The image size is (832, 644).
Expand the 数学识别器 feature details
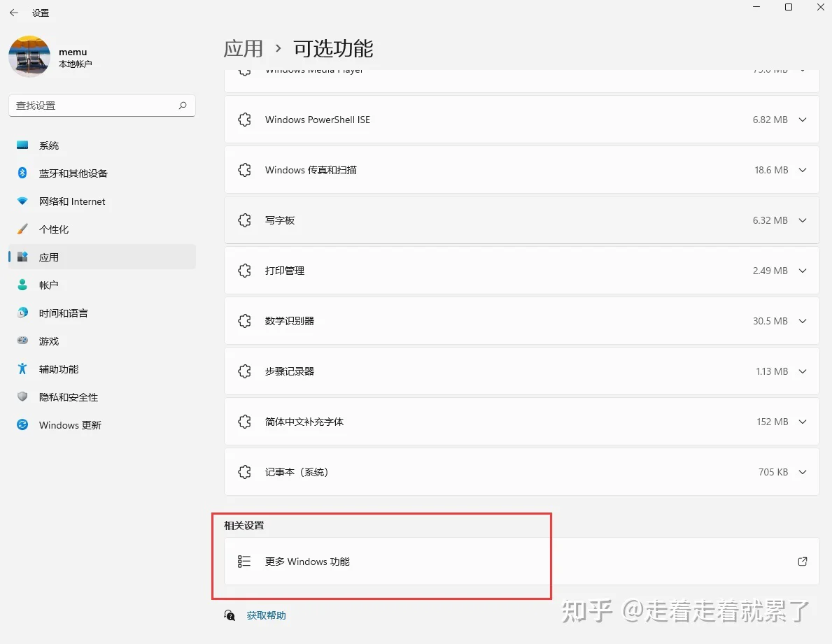click(803, 321)
